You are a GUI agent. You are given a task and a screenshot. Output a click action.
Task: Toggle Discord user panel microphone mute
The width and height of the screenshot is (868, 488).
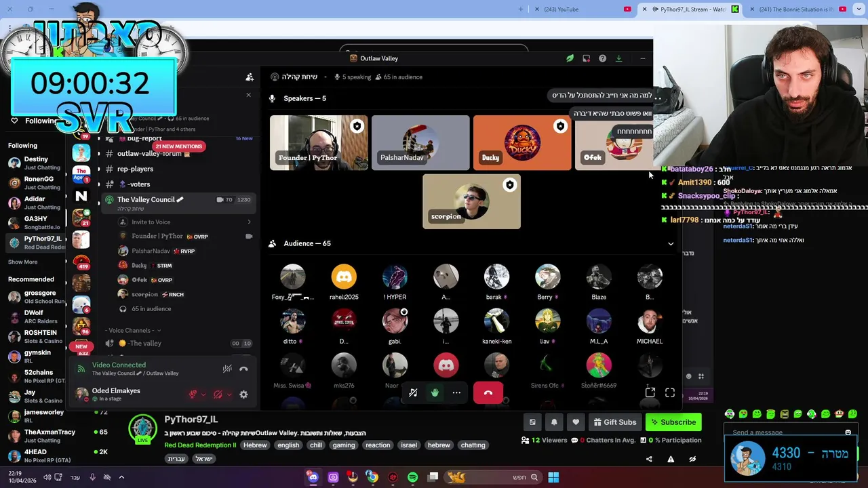click(193, 394)
